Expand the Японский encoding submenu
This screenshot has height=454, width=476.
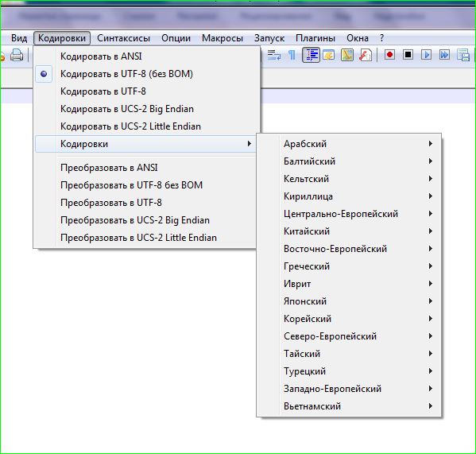coord(349,301)
